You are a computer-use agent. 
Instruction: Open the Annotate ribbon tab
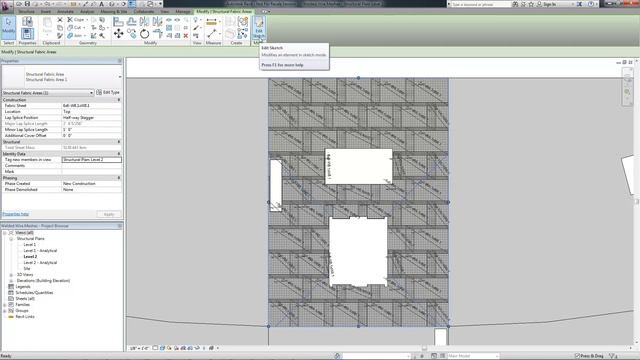(65, 11)
